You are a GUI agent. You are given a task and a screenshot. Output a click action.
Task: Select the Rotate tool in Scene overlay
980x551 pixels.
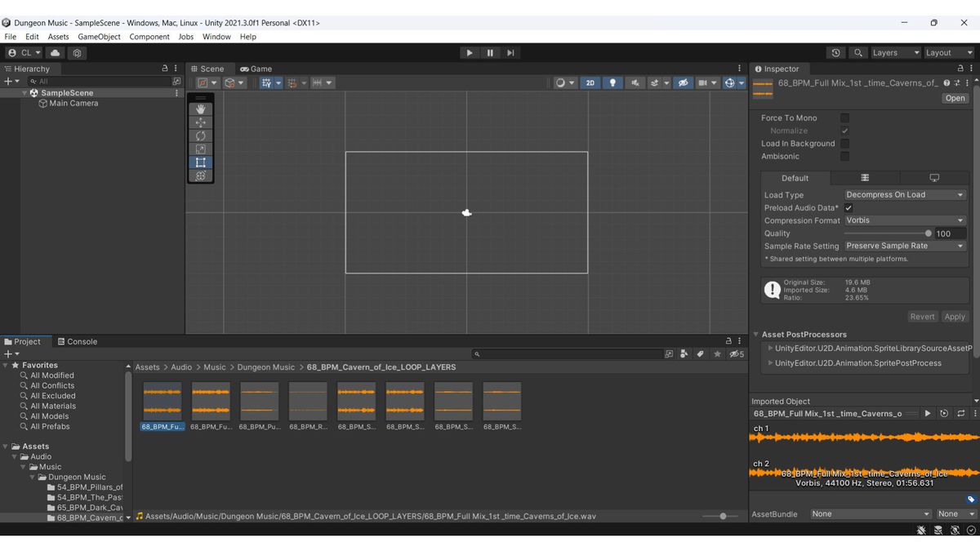[x=201, y=136]
